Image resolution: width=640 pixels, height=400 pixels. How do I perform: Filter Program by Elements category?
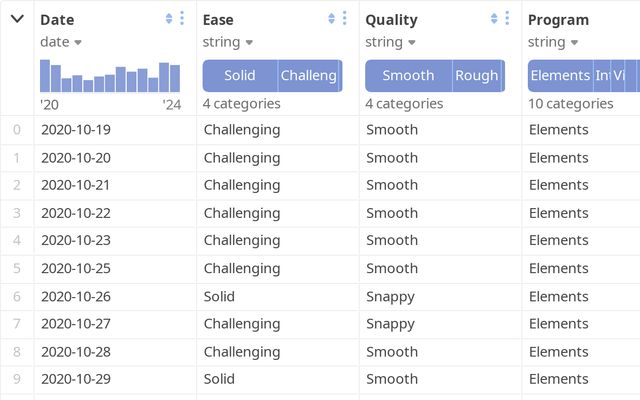coord(560,76)
